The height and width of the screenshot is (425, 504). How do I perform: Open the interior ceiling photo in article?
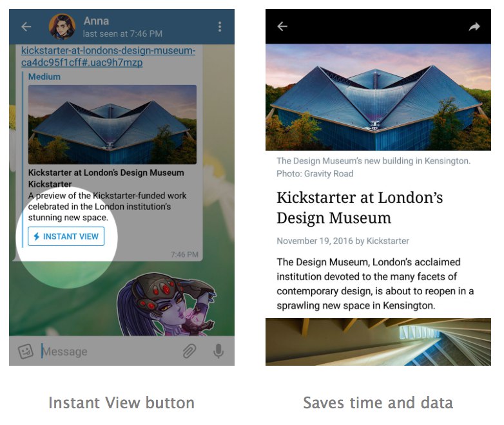click(378, 342)
